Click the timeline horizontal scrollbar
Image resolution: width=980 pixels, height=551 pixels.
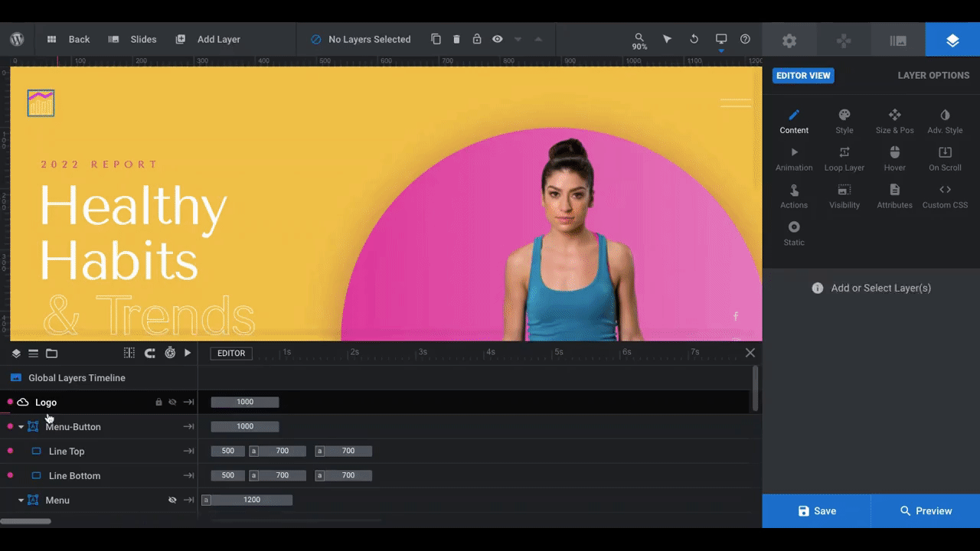click(x=25, y=522)
